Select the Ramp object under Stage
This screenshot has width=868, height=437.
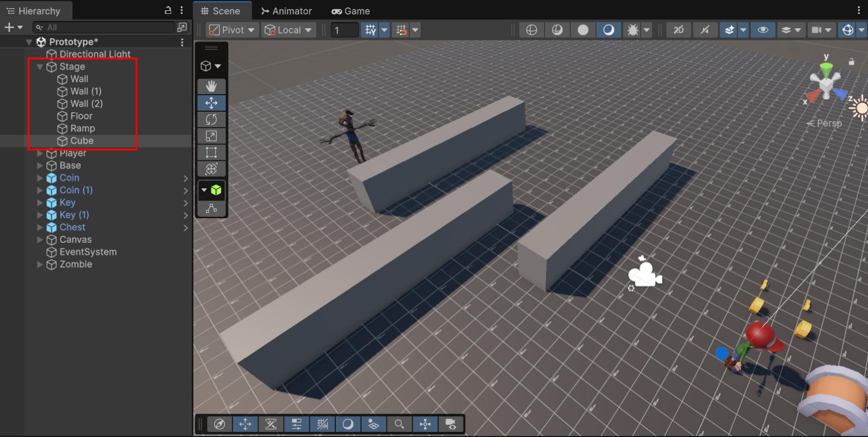(82, 128)
